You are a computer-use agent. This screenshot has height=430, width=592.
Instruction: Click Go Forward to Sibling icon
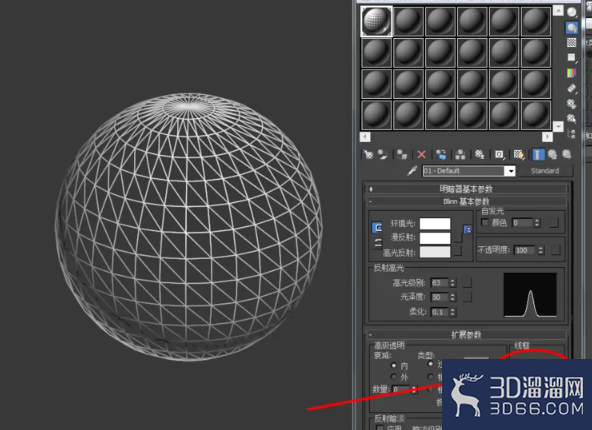pyautogui.click(x=567, y=154)
